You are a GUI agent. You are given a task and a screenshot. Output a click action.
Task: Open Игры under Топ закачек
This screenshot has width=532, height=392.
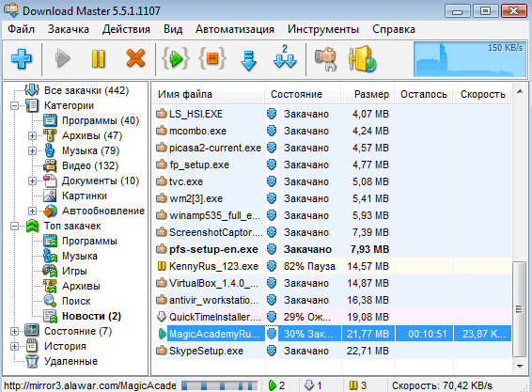pyautogui.click(x=74, y=271)
